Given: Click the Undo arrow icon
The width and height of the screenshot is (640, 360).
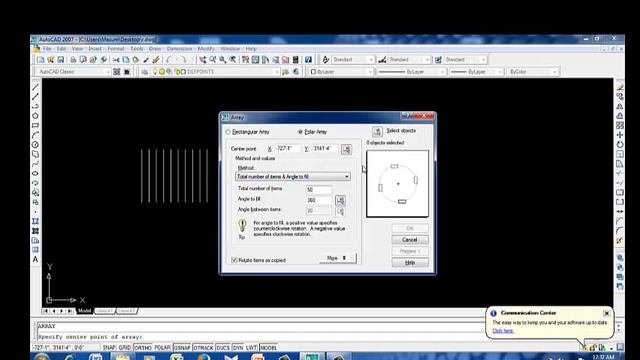Looking at the screenshot, I should click(169, 60).
